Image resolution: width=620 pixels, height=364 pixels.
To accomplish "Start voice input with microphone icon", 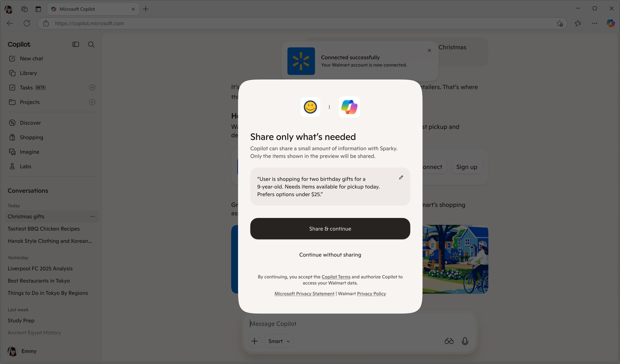I will [465, 341].
